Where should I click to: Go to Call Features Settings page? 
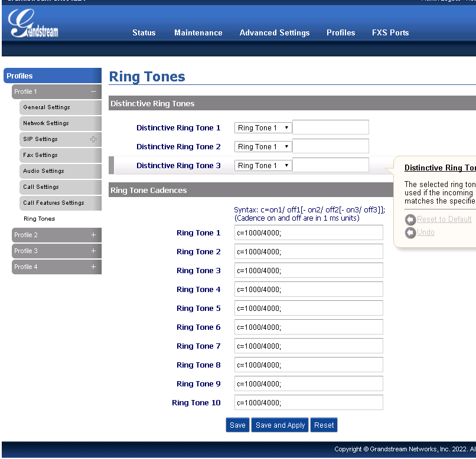[x=60, y=203]
